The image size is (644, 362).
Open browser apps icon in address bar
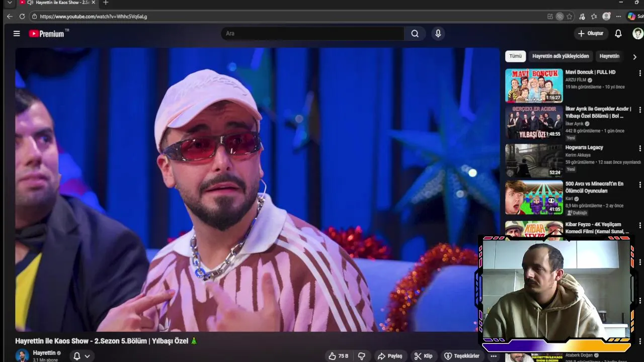[550, 17]
